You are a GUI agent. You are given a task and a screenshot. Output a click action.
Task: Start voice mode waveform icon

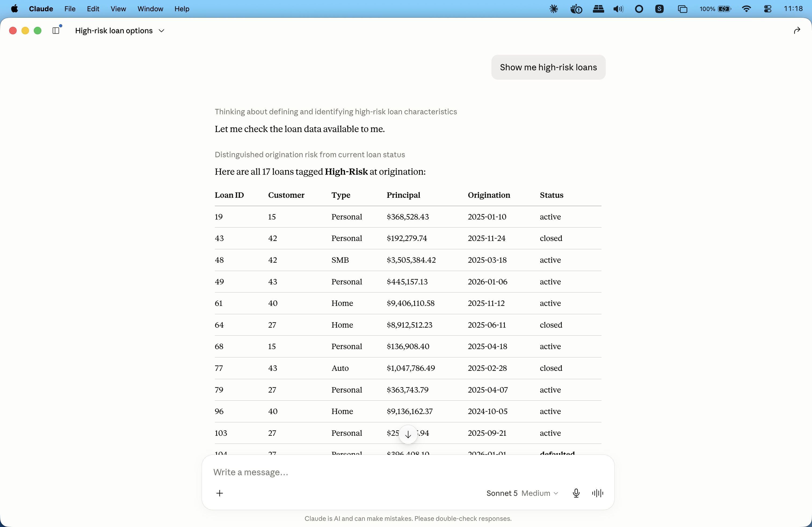[x=597, y=493]
